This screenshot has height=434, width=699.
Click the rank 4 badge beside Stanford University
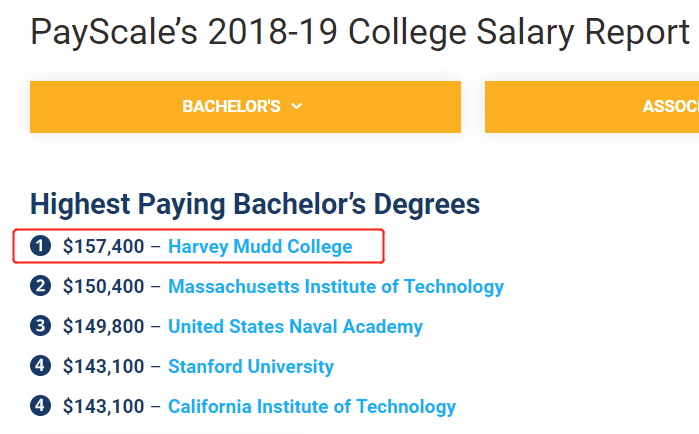(x=40, y=367)
